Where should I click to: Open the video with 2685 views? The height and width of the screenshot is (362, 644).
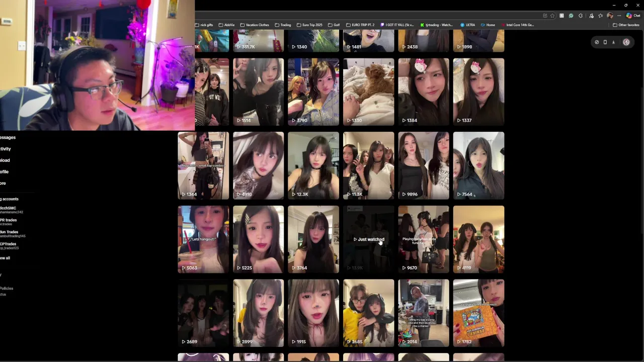coord(368,313)
